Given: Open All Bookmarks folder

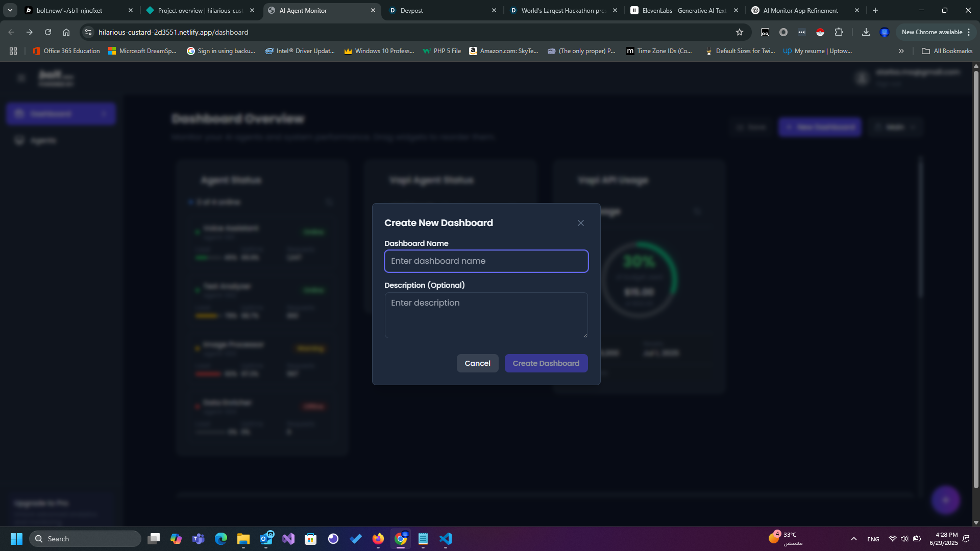Looking at the screenshot, I should click(947, 51).
